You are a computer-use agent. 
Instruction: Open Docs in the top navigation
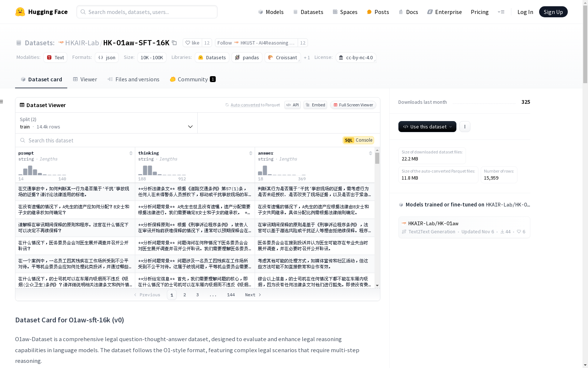pos(408,12)
